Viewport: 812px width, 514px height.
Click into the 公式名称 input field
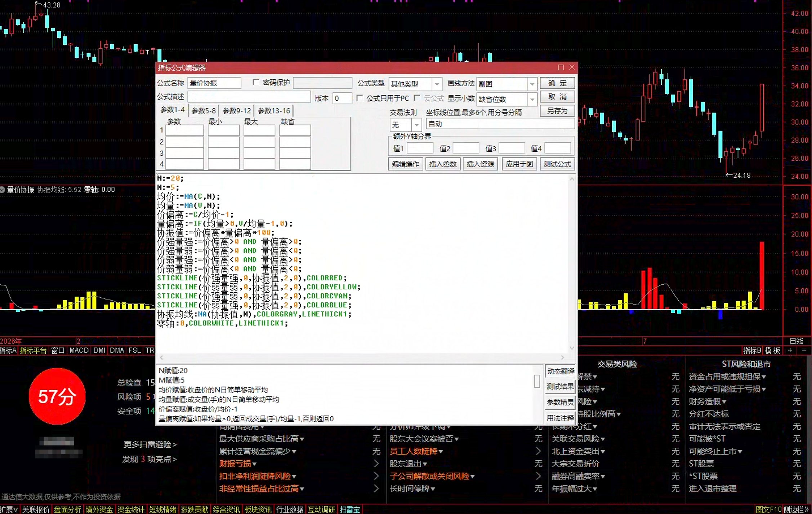click(x=214, y=83)
